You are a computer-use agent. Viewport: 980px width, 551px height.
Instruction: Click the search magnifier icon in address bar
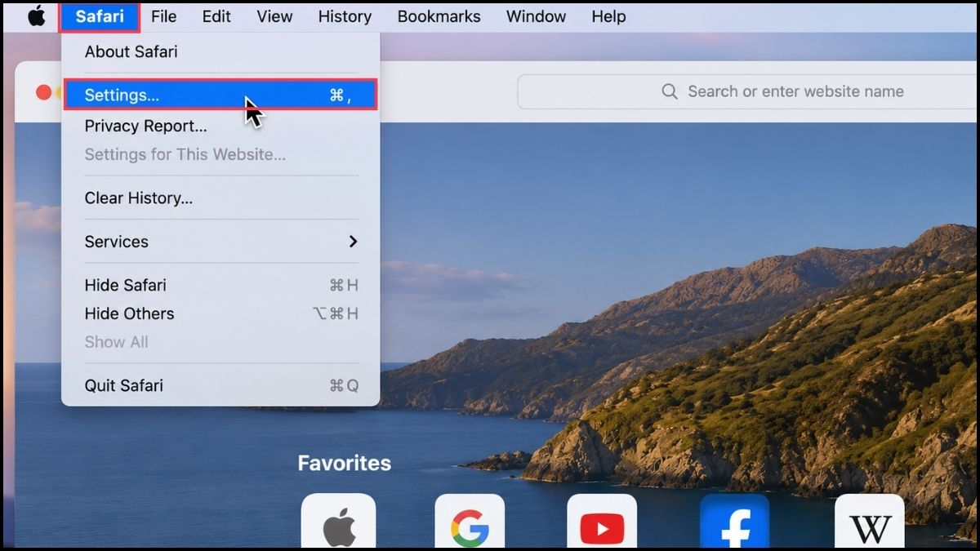pyautogui.click(x=670, y=91)
